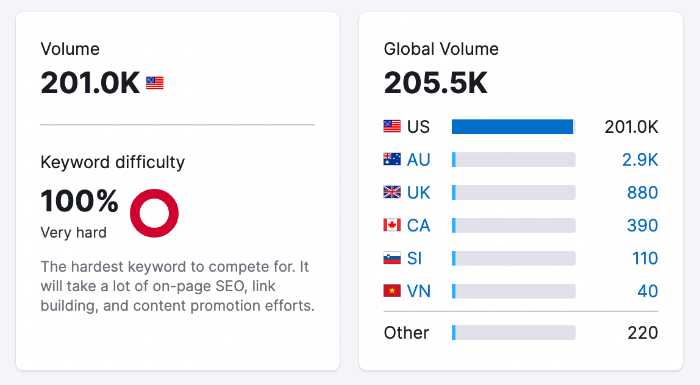Select the 390 Canada volume value

642,225
